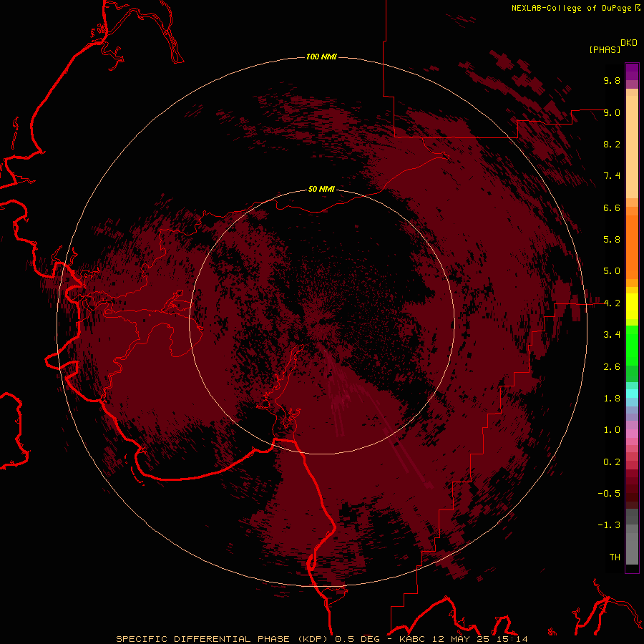Click the 50 NMI range ring label
Viewport: 644px width, 644px height.
click(x=321, y=189)
